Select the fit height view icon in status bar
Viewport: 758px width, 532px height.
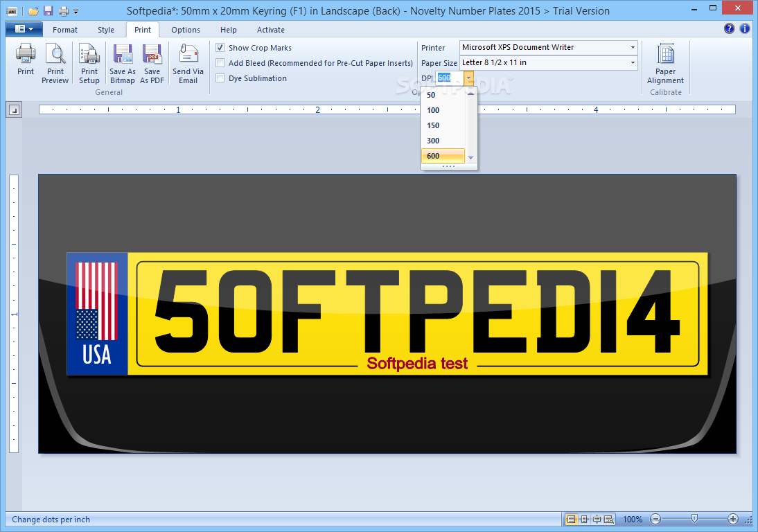point(597,520)
